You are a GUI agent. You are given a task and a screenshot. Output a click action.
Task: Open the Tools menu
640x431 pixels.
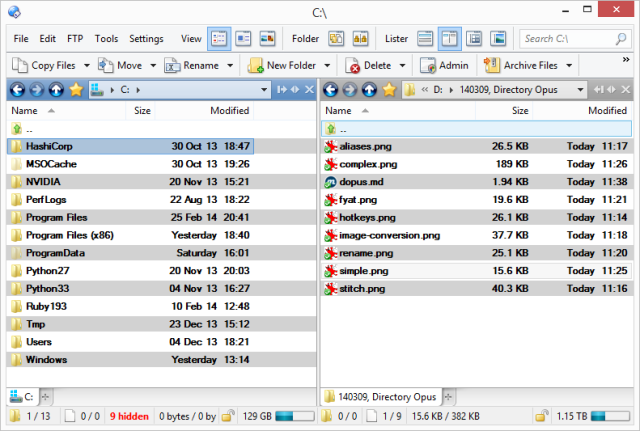[106, 39]
